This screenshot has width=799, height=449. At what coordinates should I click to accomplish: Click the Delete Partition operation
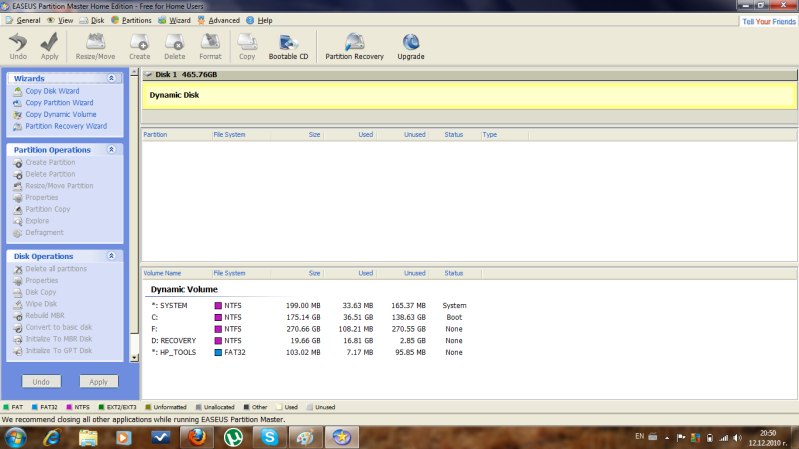(x=50, y=174)
